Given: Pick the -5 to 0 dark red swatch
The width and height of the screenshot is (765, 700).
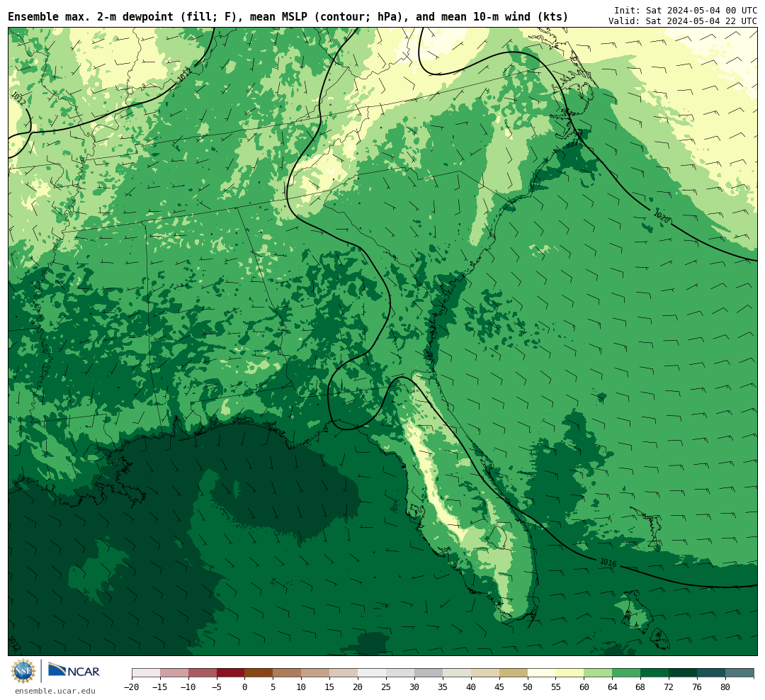Looking at the screenshot, I should (231, 673).
